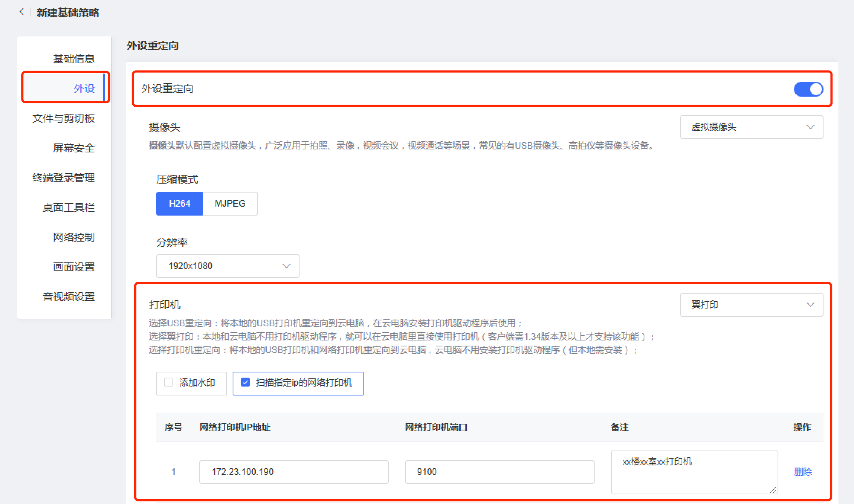854x504 pixels.
Task: Expand the 1920x1080 resolution dropdown
Action: click(227, 266)
